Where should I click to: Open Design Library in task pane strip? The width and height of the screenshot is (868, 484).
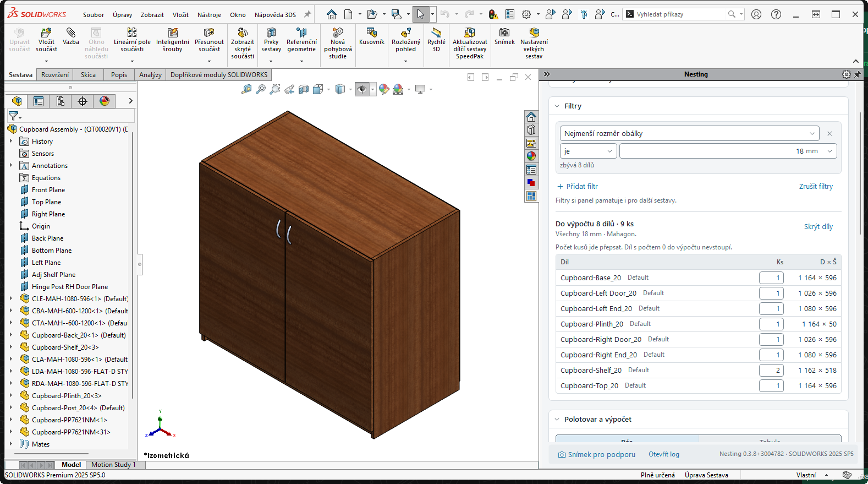pyautogui.click(x=531, y=130)
